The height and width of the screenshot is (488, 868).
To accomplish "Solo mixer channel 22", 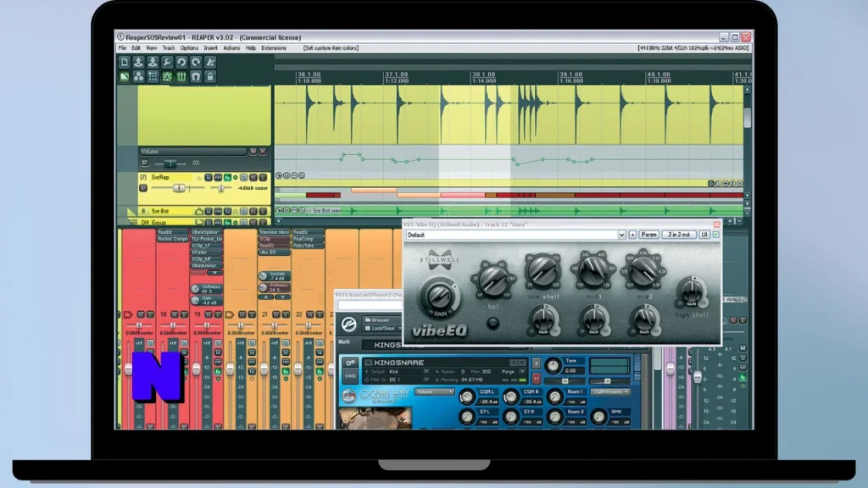I will tap(320, 314).
